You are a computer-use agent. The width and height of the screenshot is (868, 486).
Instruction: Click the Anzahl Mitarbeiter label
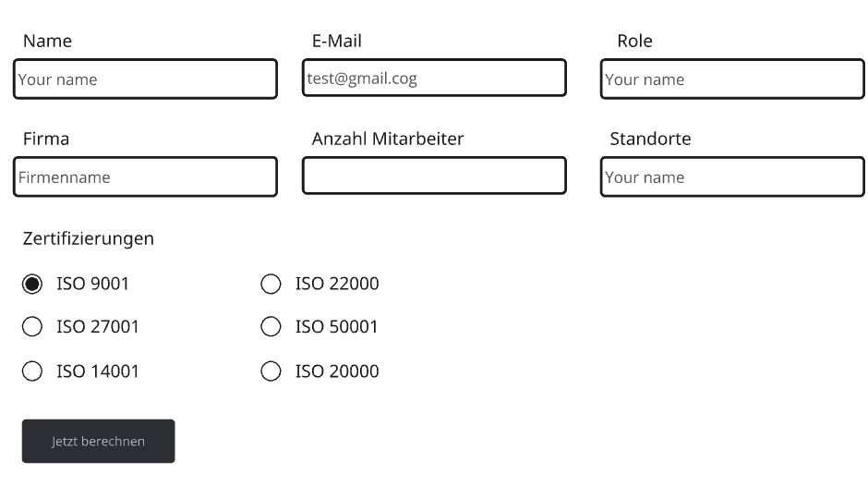click(x=388, y=140)
